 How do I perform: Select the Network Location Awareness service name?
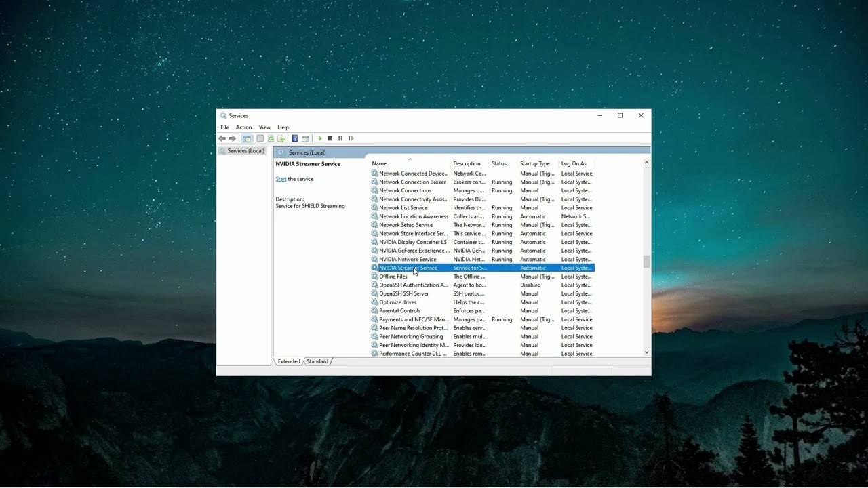click(x=414, y=216)
